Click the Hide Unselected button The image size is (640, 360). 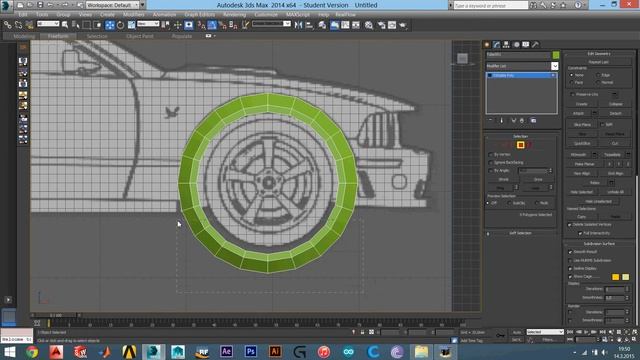pyautogui.click(x=598, y=201)
